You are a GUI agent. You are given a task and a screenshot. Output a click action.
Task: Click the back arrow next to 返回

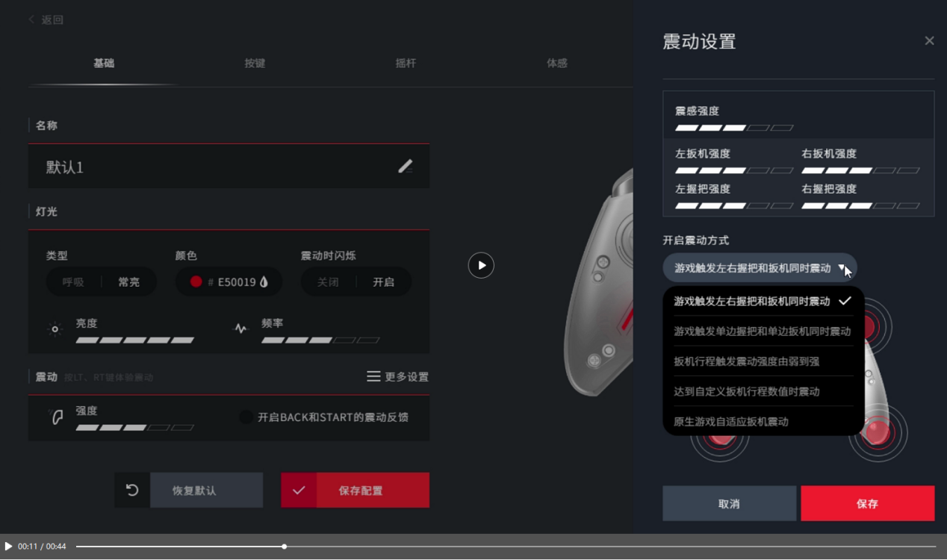tap(31, 19)
